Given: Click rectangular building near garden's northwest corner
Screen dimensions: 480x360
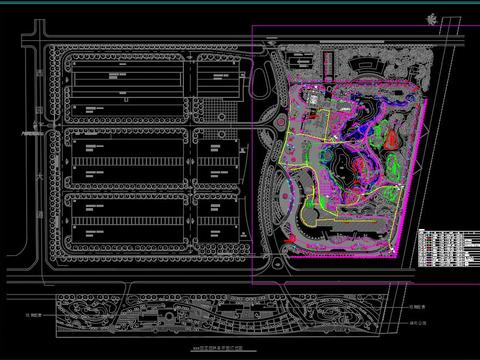Looking at the screenshot, I should (x=300, y=62).
